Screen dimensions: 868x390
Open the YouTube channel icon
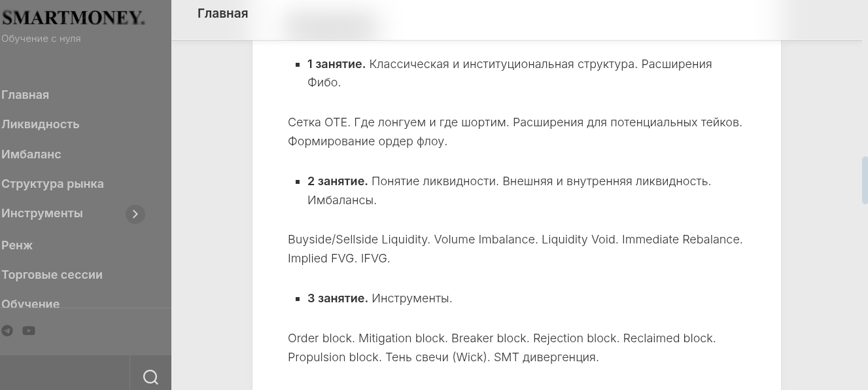point(29,331)
